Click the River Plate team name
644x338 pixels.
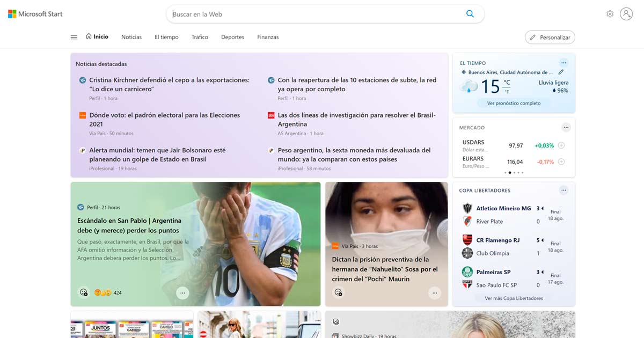(x=489, y=222)
